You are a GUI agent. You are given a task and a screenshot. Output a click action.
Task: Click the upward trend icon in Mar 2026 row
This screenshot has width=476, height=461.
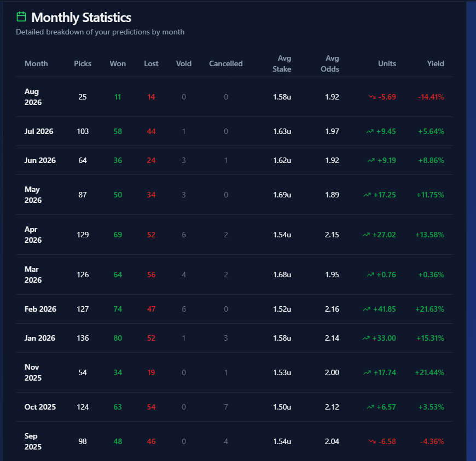pyautogui.click(x=370, y=275)
